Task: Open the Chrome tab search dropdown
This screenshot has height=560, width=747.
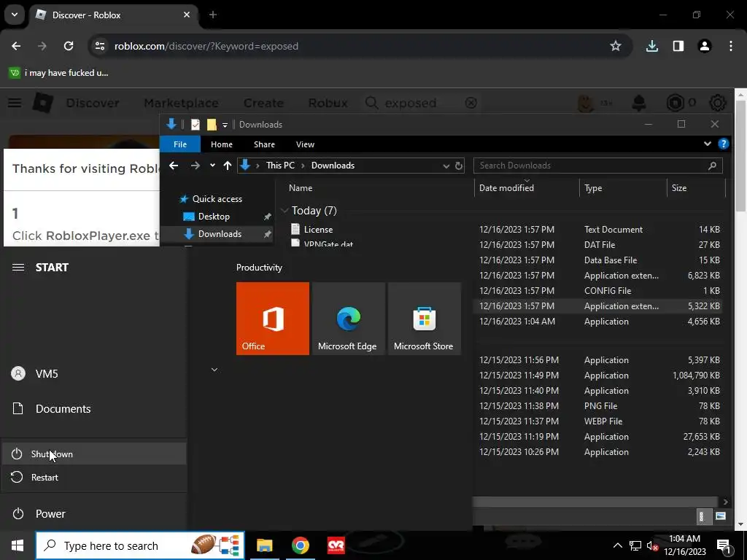Action: [x=15, y=15]
